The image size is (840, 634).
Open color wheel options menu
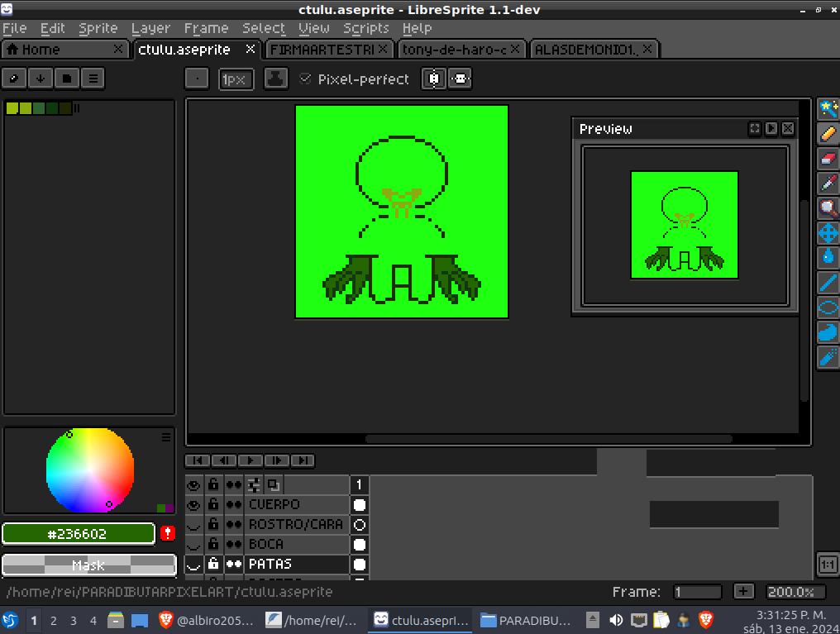click(x=166, y=437)
